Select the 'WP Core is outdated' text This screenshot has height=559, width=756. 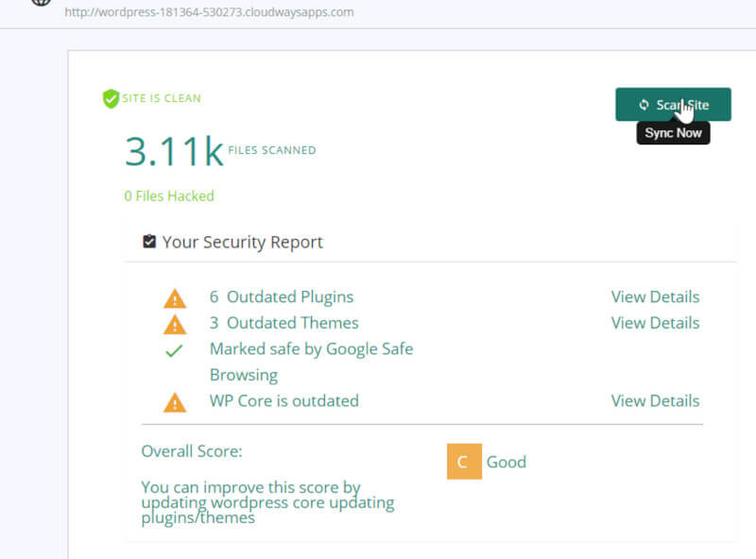(x=284, y=401)
